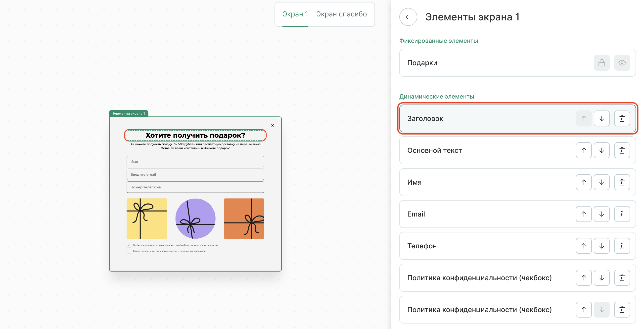
Task: Go back using the arrow beside Элементы экрана 1
Action: click(408, 17)
